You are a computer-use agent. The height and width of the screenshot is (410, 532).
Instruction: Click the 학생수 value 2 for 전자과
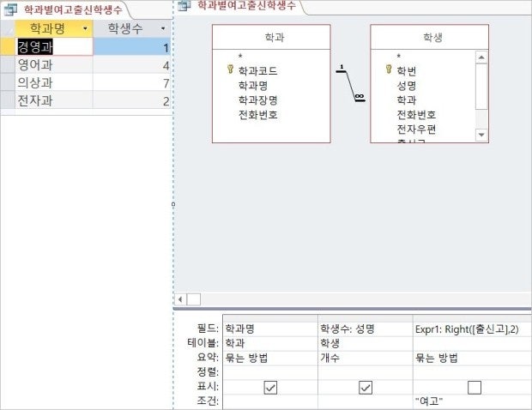pos(131,100)
